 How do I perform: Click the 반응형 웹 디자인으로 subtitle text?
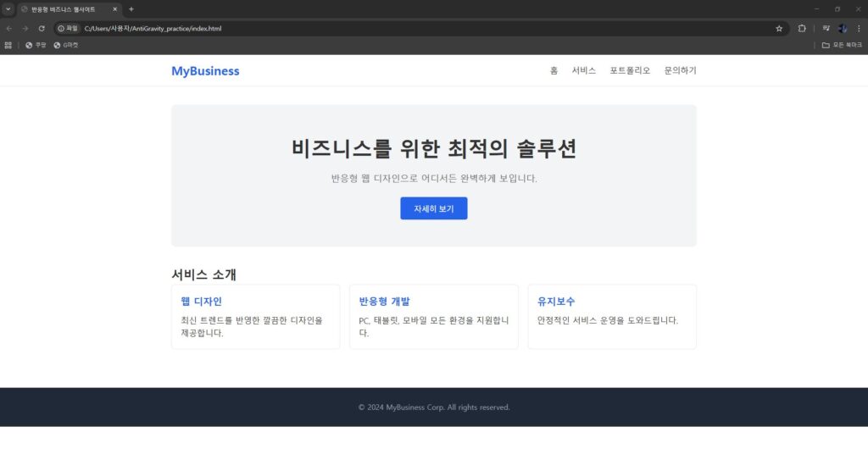(433, 178)
